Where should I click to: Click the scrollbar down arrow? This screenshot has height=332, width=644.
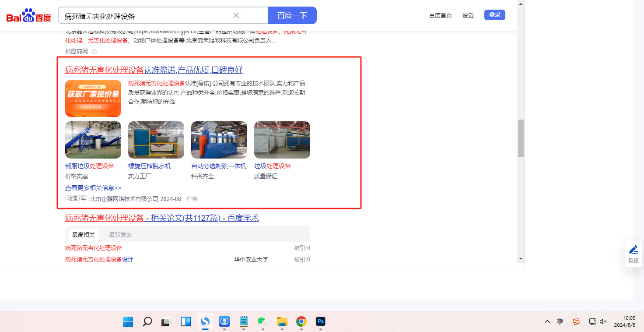tap(521, 259)
